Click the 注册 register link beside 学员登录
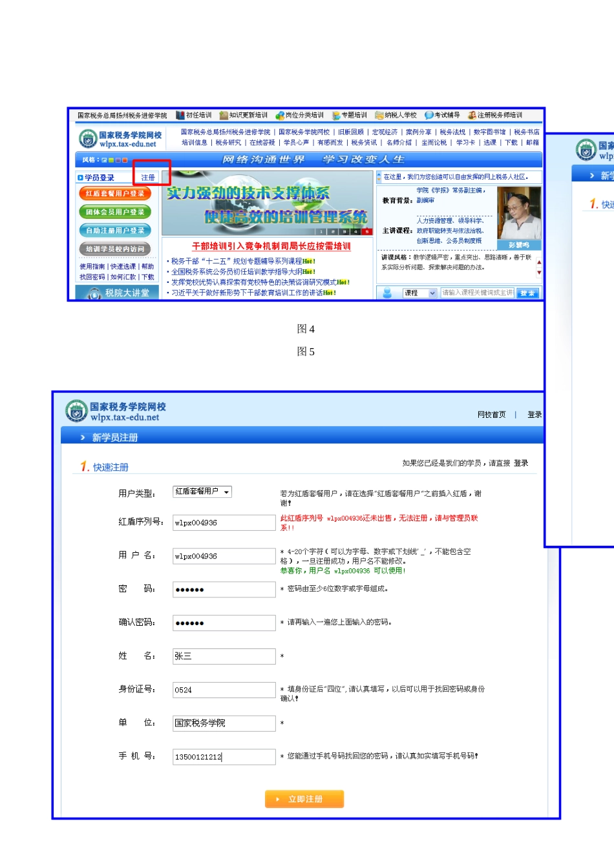 point(148,178)
